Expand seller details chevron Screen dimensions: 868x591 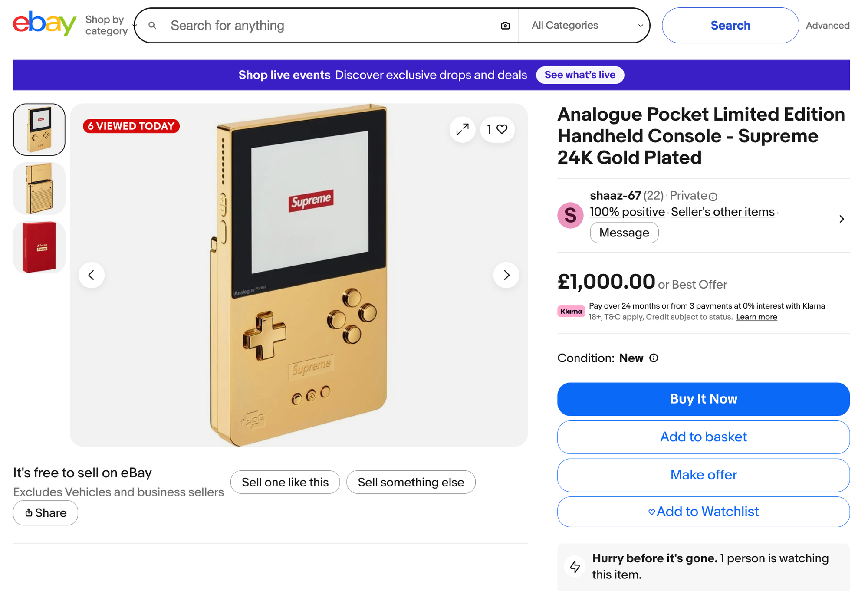coord(842,219)
